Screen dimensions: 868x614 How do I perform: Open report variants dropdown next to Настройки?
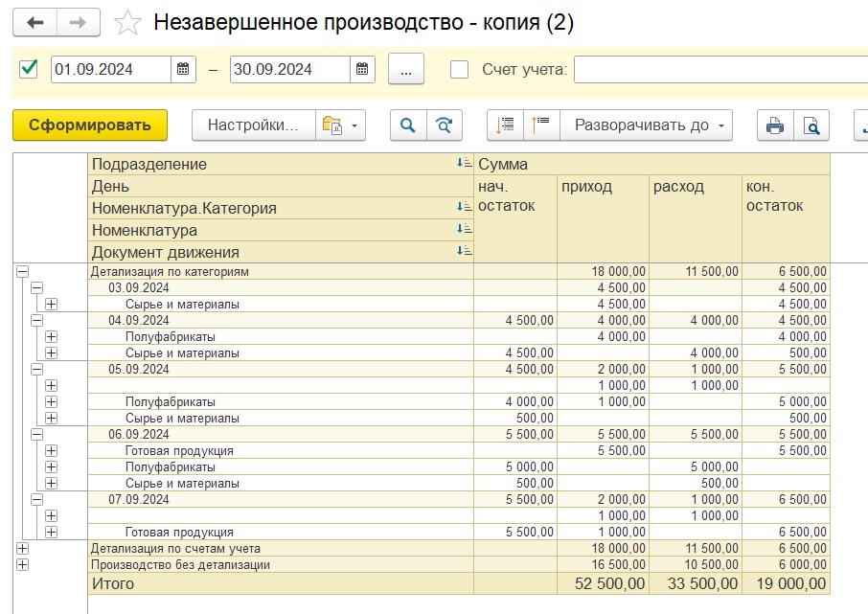point(340,125)
